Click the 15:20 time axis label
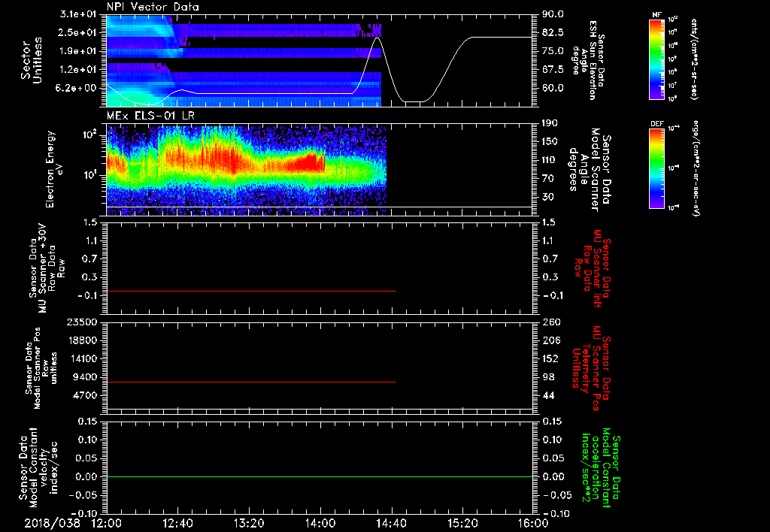This screenshot has width=770, height=532. coord(462,523)
